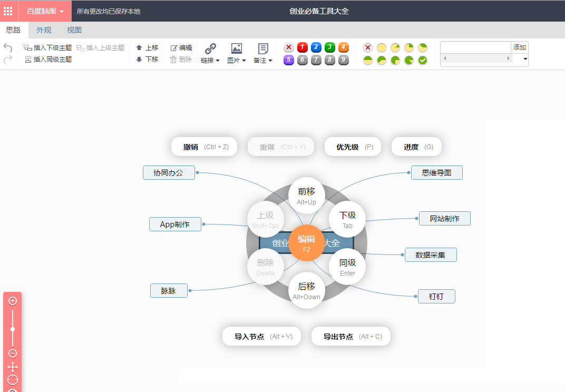Remove the priority with the X badge
Image resolution: width=565 pixels, height=392 pixels.
[x=289, y=47]
